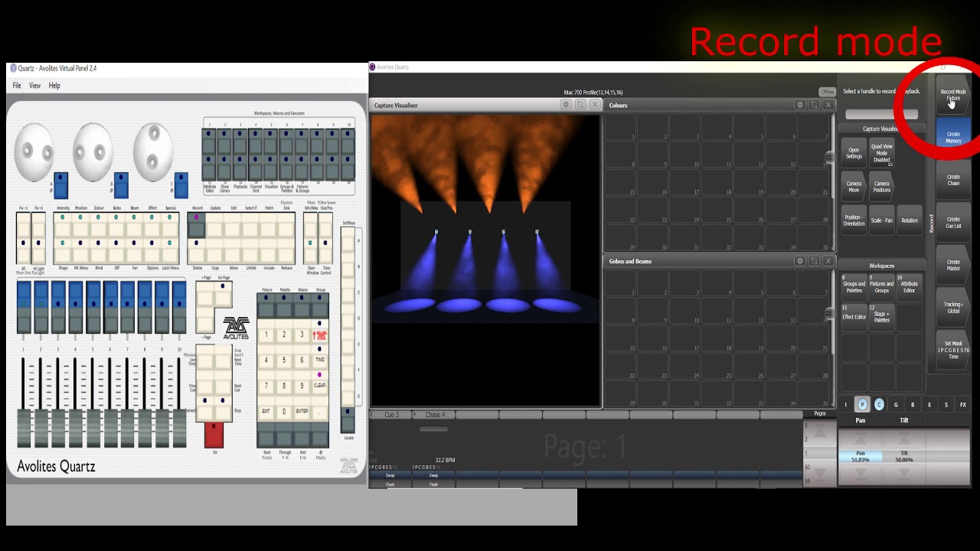Click resize icon beside Colours window gear
This screenshot has width=980, height=551.
814,105
